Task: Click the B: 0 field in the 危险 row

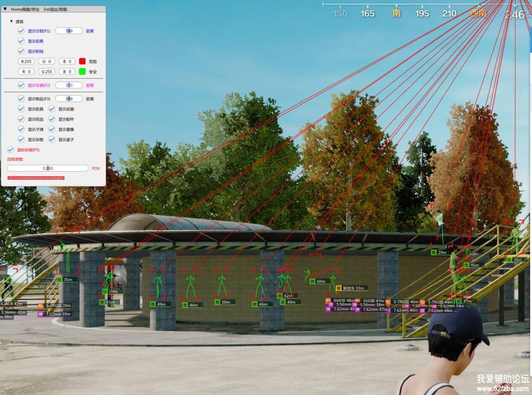Action: [67, 61]
